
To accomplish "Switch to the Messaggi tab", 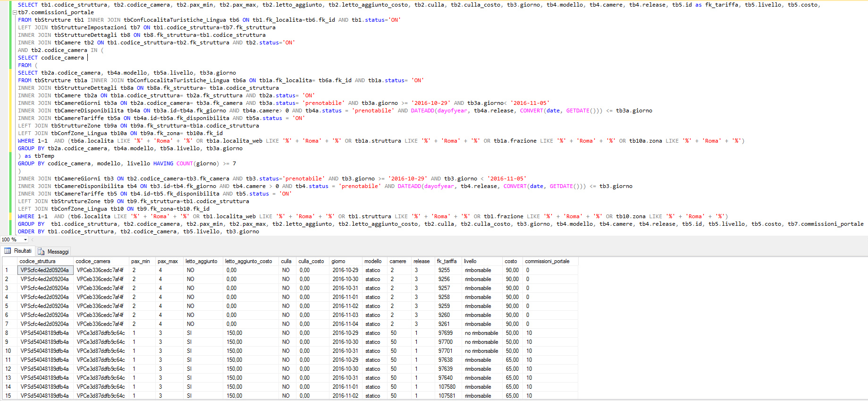I will [x=53, y=252].
